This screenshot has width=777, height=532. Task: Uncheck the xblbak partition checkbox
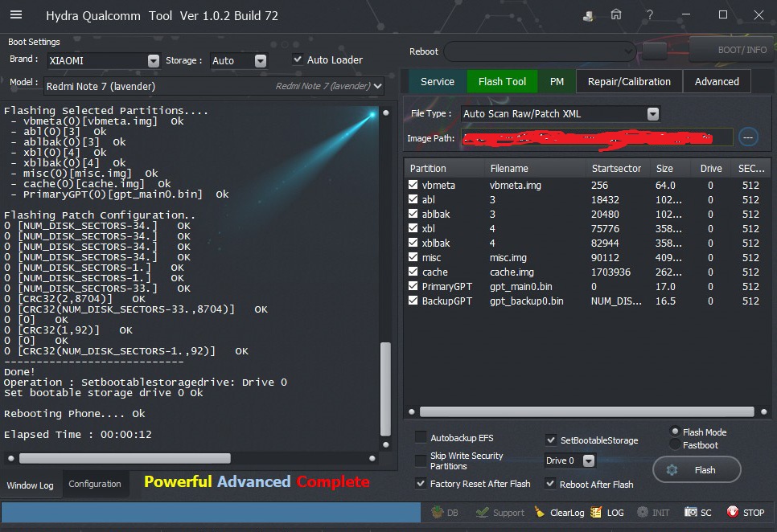click(413, 243)
